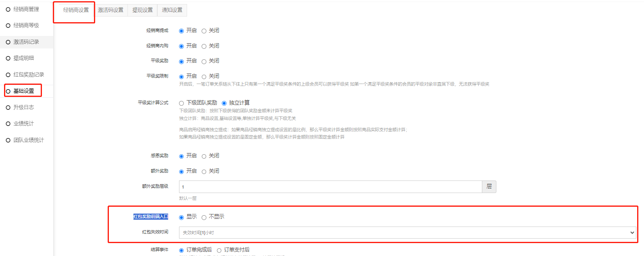The width and height of the screenshot is (644, 256).
Task: Choose 订单支付后 as 结算事件
Action: 219,250
